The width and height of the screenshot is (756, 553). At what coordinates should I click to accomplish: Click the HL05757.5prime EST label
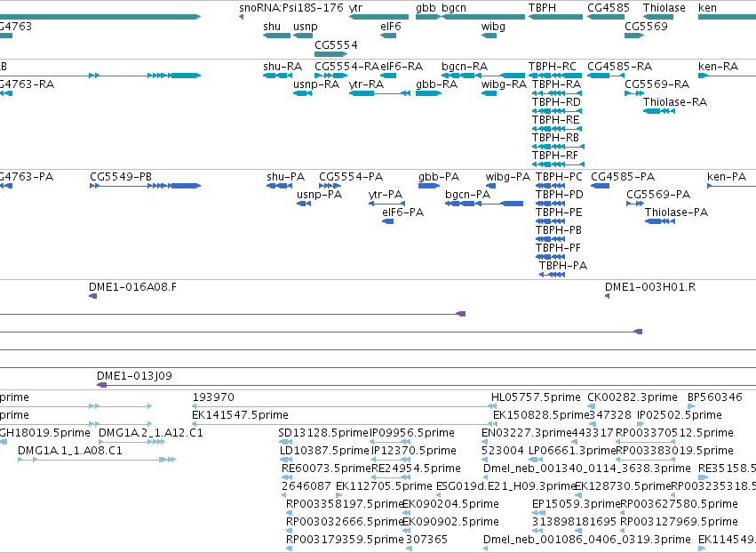(536, 397)
